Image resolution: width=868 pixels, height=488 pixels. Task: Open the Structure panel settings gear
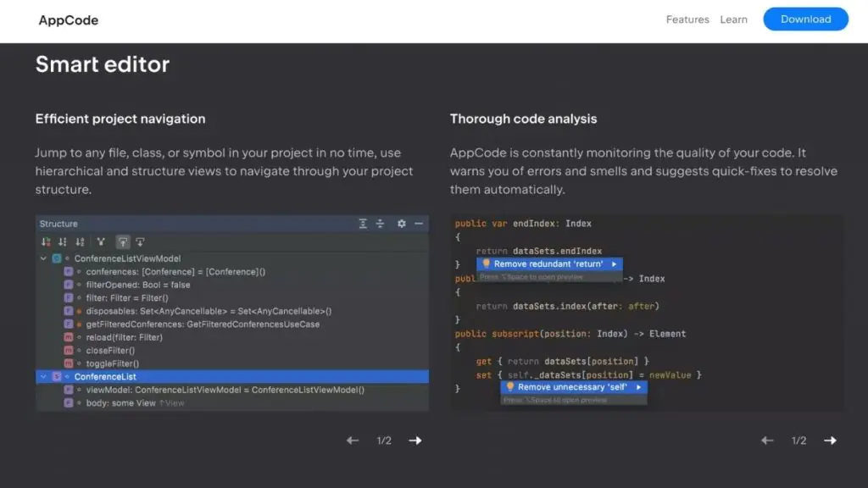tap(400, 223)
